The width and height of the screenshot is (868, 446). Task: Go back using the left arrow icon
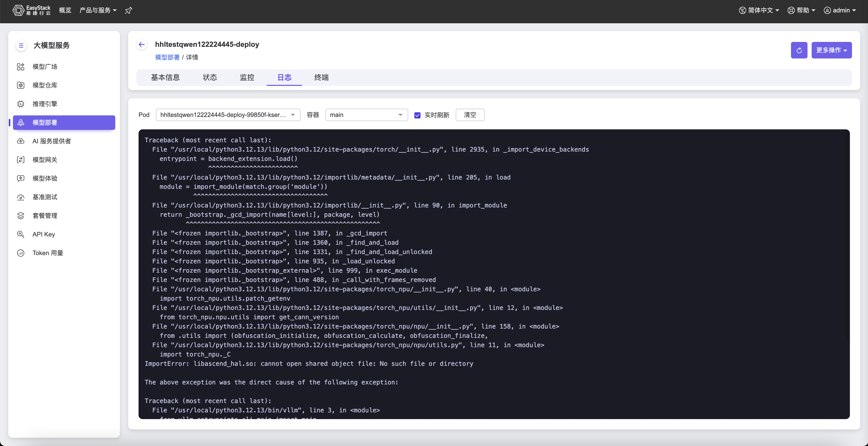pyautogui.click(x=142, y=44)
